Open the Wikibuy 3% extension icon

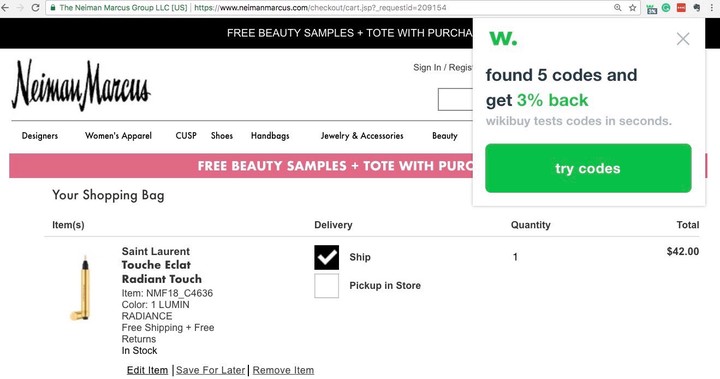(652, 8)
